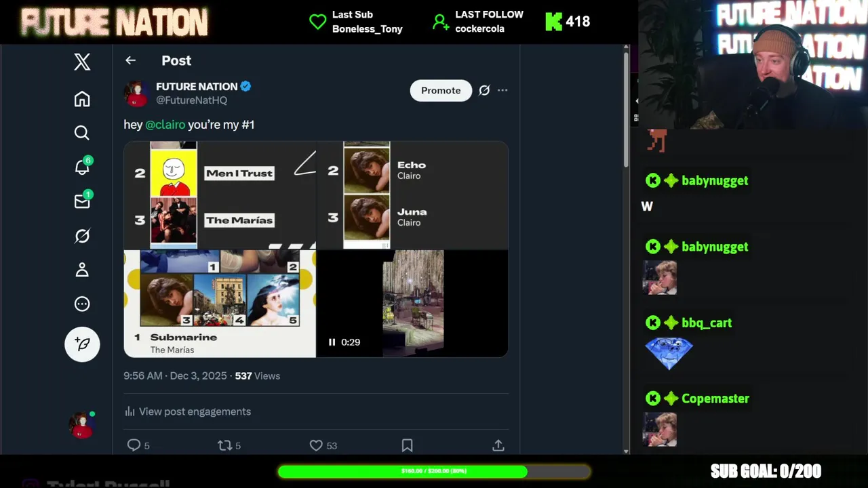This screenshot has width=868, height=488.
Task: Click Copemaster username in chat
Action: coord(715,399)
